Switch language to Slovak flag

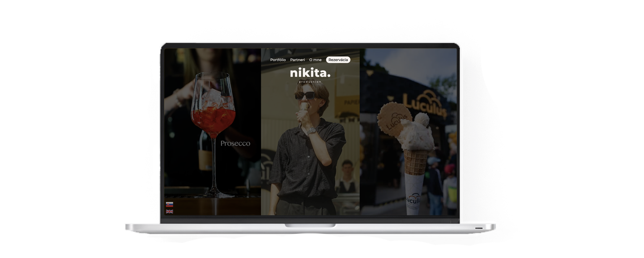pos(170,204)
